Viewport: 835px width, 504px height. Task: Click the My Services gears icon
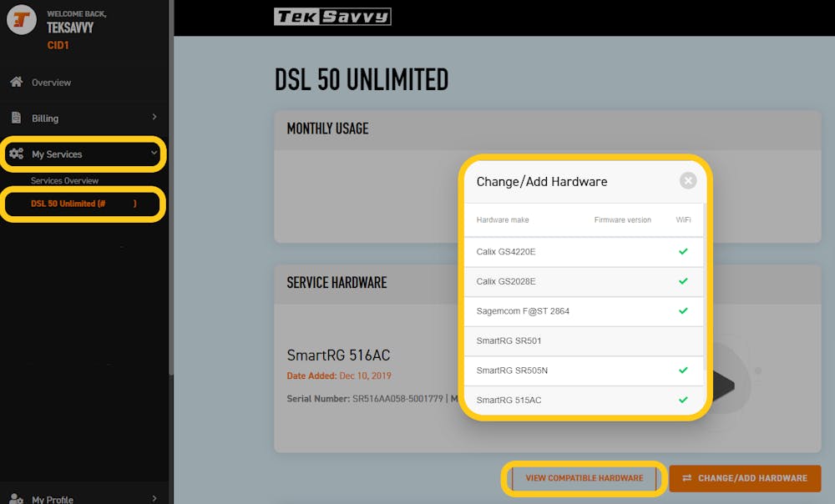tap(17, 154)
